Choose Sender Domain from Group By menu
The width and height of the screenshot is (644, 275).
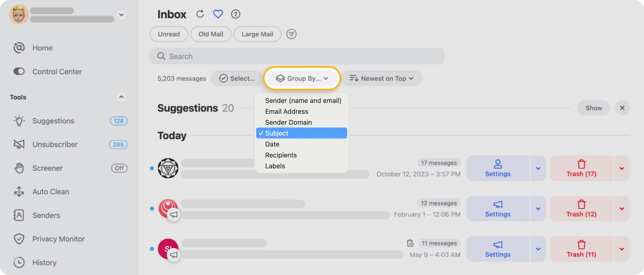pyautogui.click(x=288, y=122)
